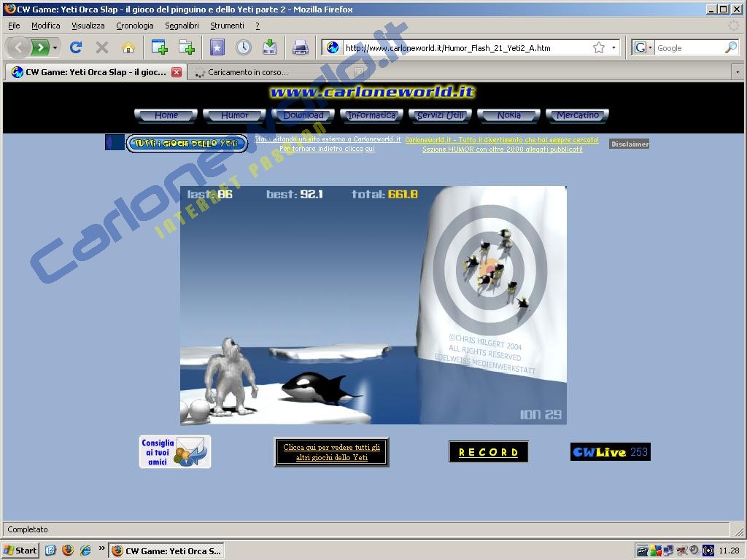Click the search magnifier icon
Image resolution: width=747 pixels, height=560 pixels.
pyautogui.click(x=731, y=47)
